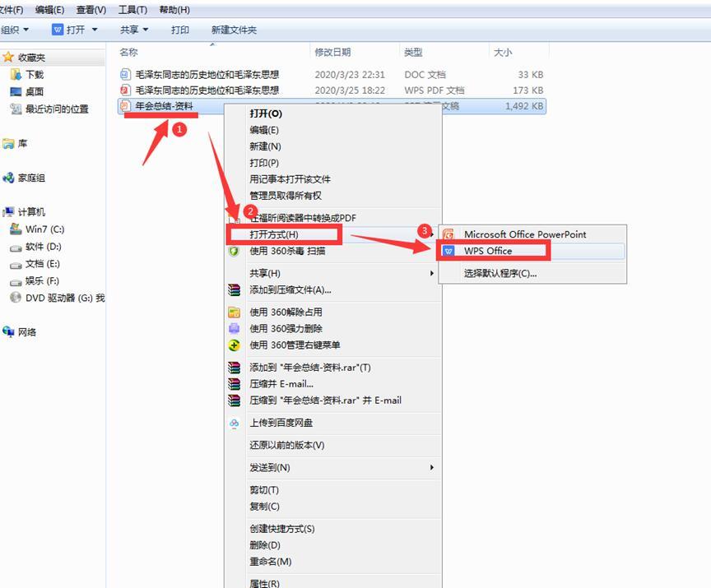Click the WPS icon on the 打开 toolbar button
The height and width of the screenshot is (588, 711).
pos(58,30)
